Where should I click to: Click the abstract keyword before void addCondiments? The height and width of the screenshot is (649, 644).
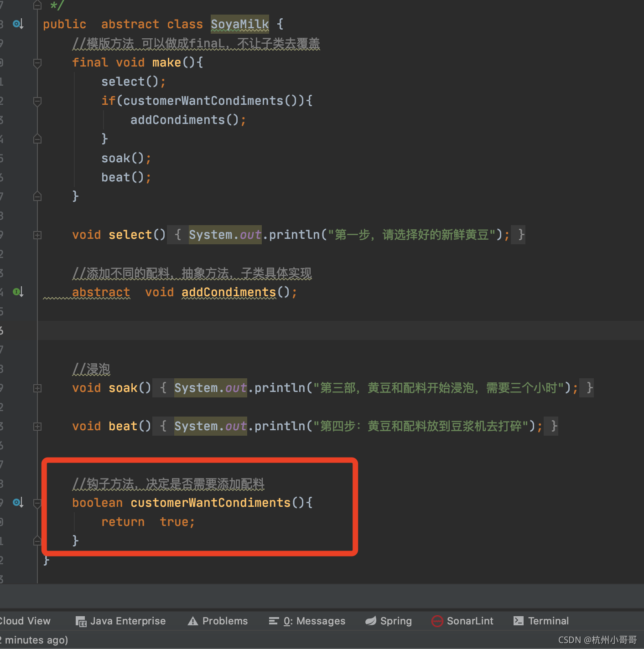coord(101,292)
